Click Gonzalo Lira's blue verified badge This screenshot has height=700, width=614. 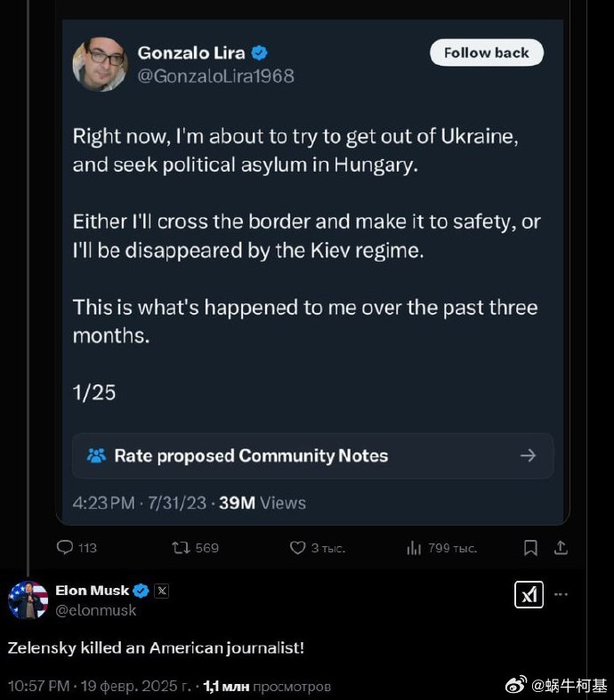[260, 52]
